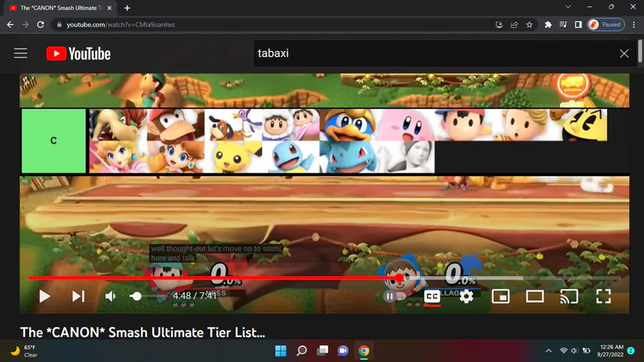Open the weather widget showing 65°F
The width and height of the screenshot is (644, 362).
24,351
